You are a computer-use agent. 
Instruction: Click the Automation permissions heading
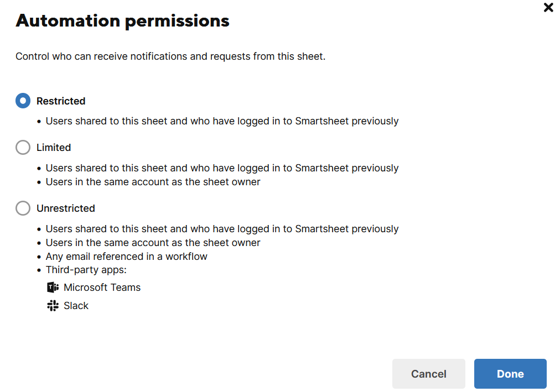(x=122, y=20)
